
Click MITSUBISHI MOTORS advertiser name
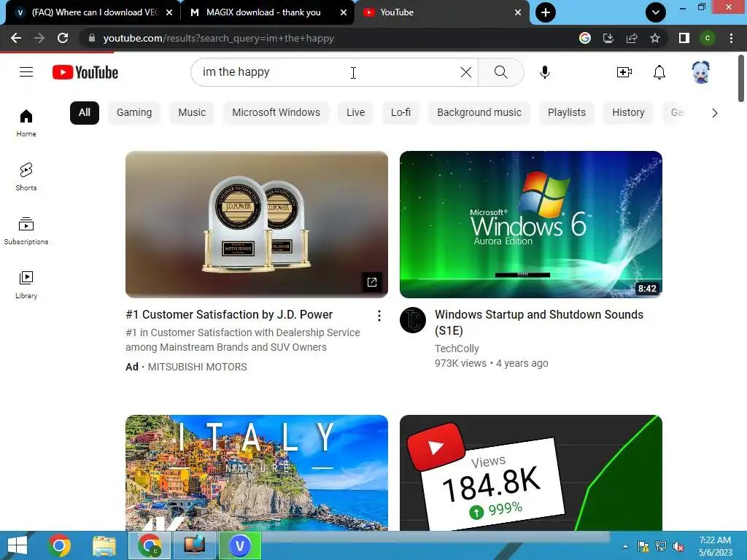tap(197, 367)
